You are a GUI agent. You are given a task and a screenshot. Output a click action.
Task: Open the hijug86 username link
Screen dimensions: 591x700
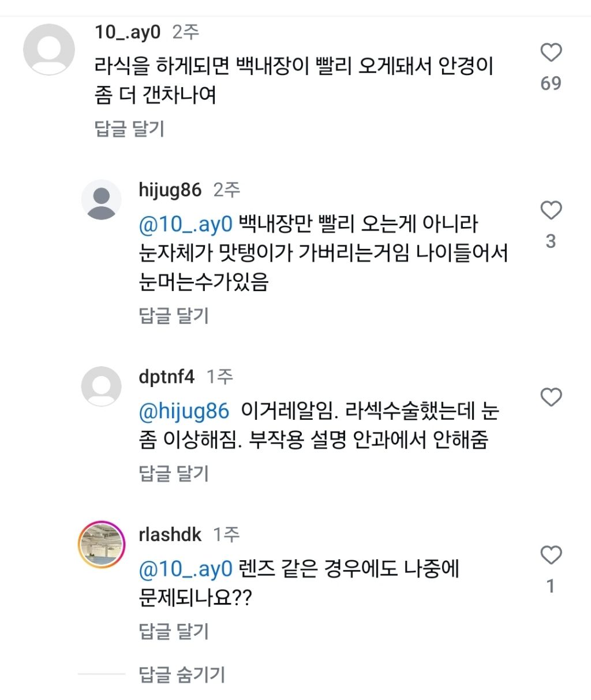click(x=170, y=190)
